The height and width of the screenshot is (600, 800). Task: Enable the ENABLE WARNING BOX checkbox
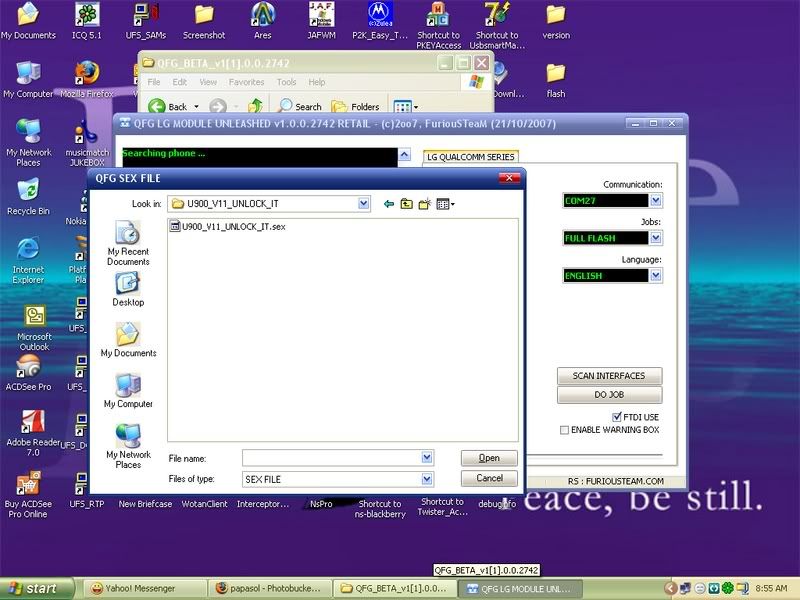tap(564, 430)
